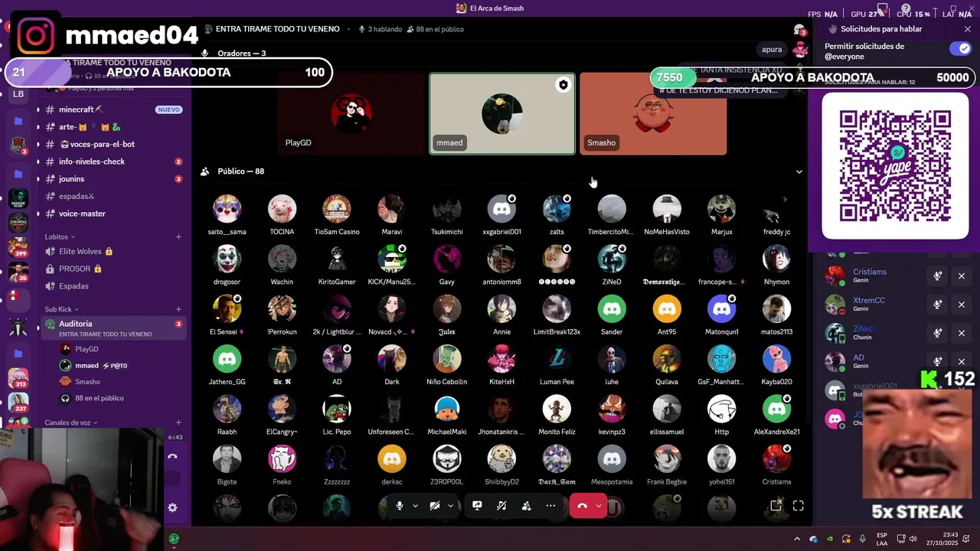Join the PROSOR locked channel

coord(113,269)
